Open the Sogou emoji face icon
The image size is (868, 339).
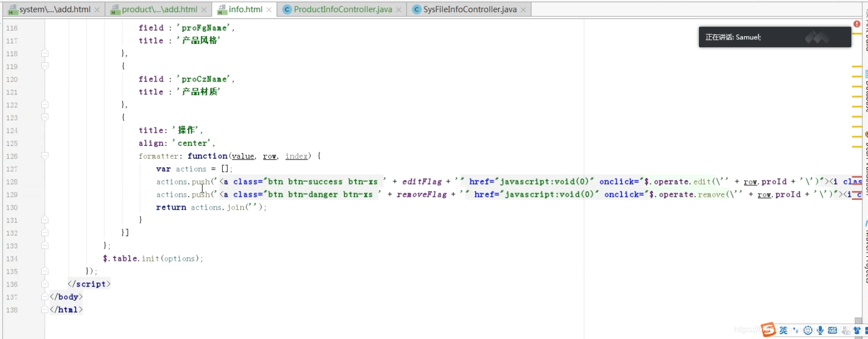click(x=808, y=331)
